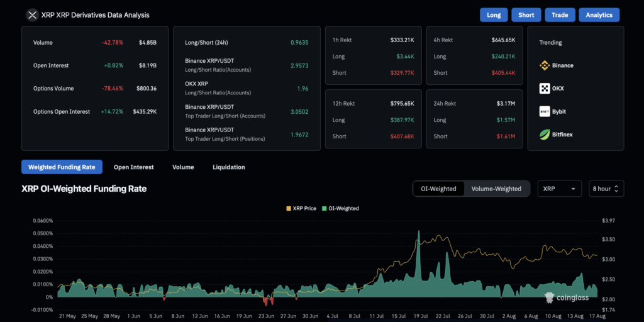Open the Trade button
644x322 pixels.
(x=560, y=15)
